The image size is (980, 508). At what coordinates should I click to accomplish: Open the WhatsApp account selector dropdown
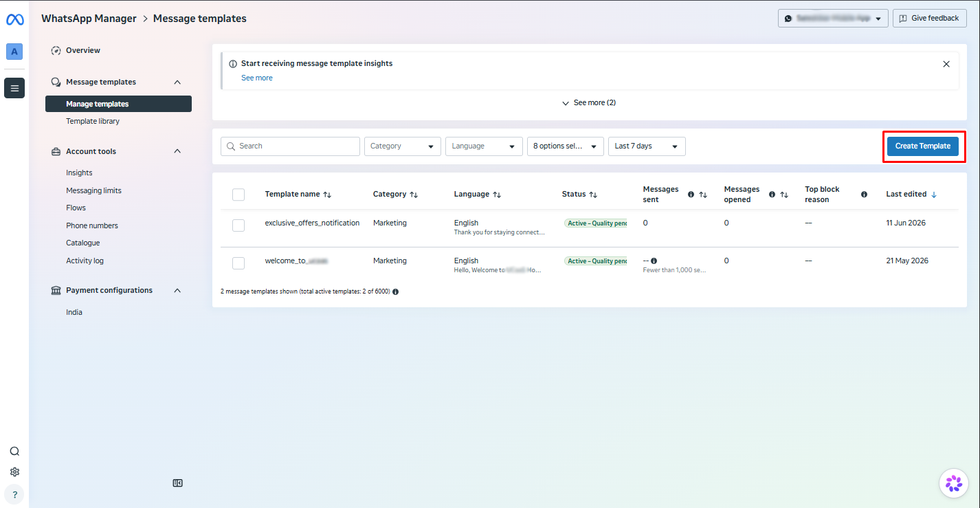click(833, 19)
